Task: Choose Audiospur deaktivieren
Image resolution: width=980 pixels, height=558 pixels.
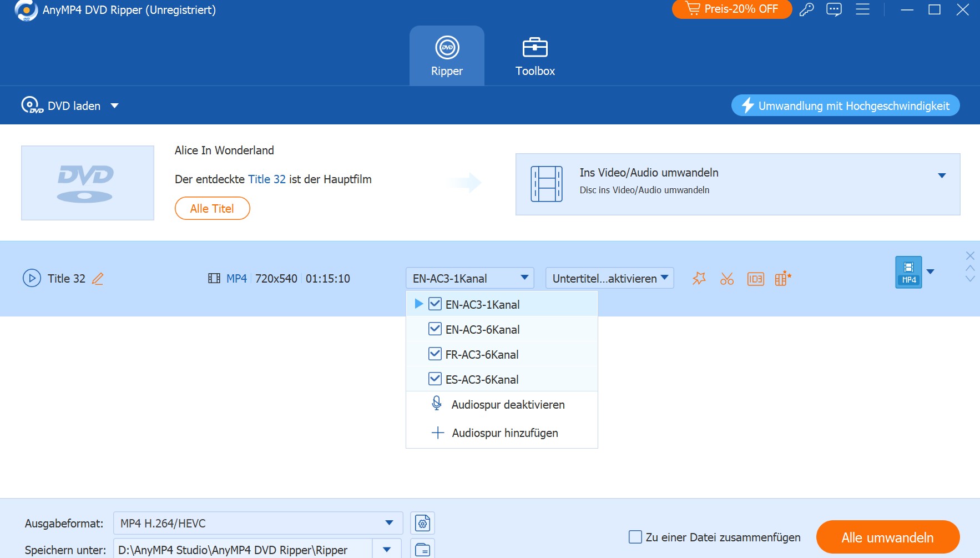Action: point(502,405)
